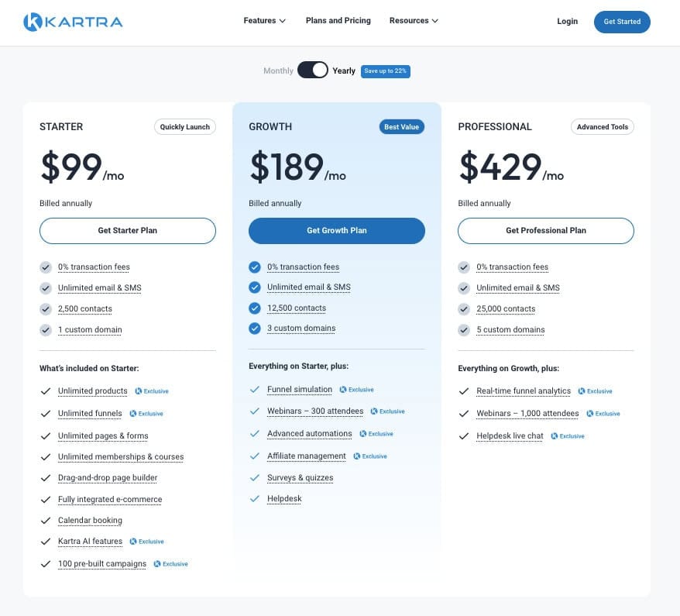Click Fully integrated e-commerce text
Viewport: 680px width, 616px height.
(110, 499)
